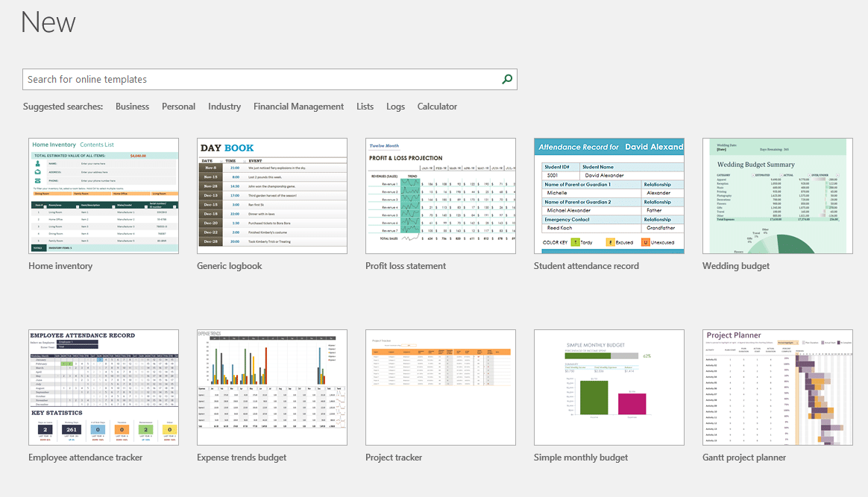Viewport: 868px width, 497px height.
Task: Select the Lists suggested search
Action: (x=365, y=106)
